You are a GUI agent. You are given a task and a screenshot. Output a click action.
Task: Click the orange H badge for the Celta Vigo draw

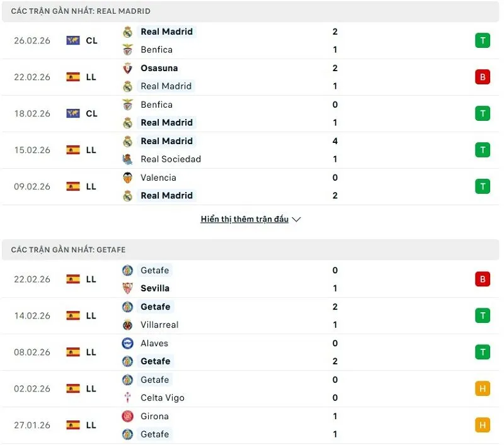coord(483,388)
